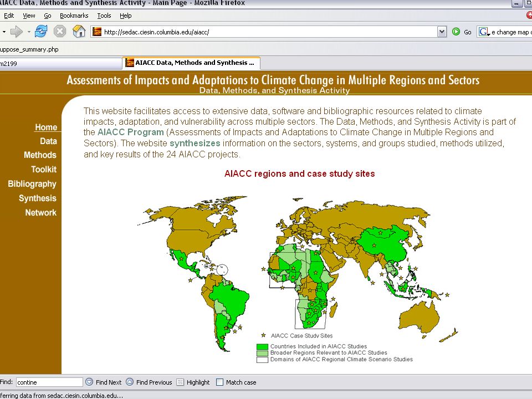Click the Go button icon

click(x=456, y=32)
